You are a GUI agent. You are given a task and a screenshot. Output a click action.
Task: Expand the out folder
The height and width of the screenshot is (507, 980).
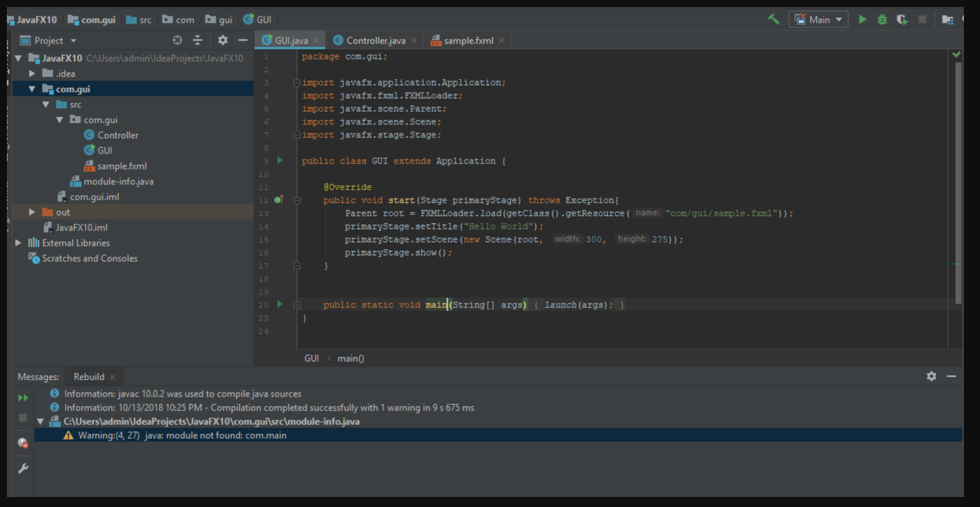coord(32,212)
